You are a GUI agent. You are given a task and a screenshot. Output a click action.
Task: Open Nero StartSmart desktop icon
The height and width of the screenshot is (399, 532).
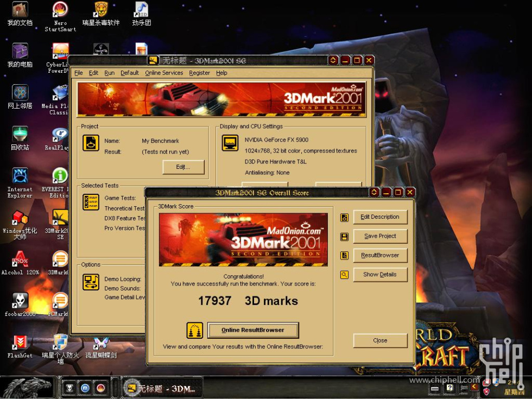click(60, 17)
